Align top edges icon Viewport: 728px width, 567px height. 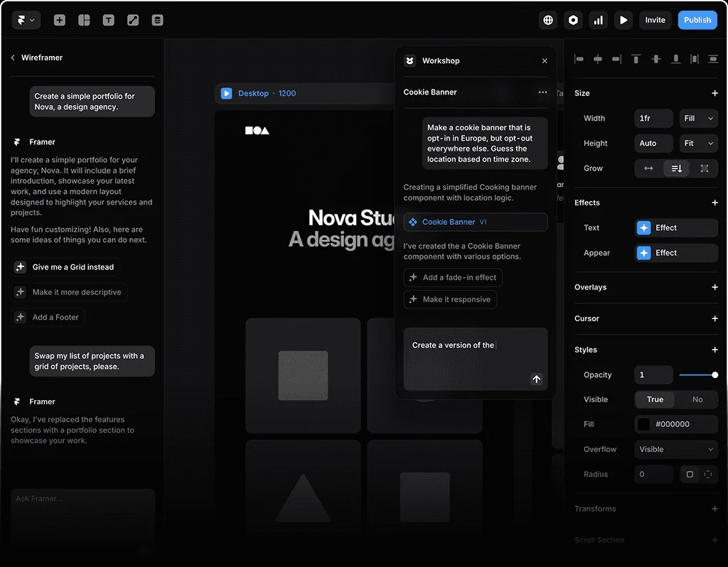pyautogui.click(x=636, y=59)
